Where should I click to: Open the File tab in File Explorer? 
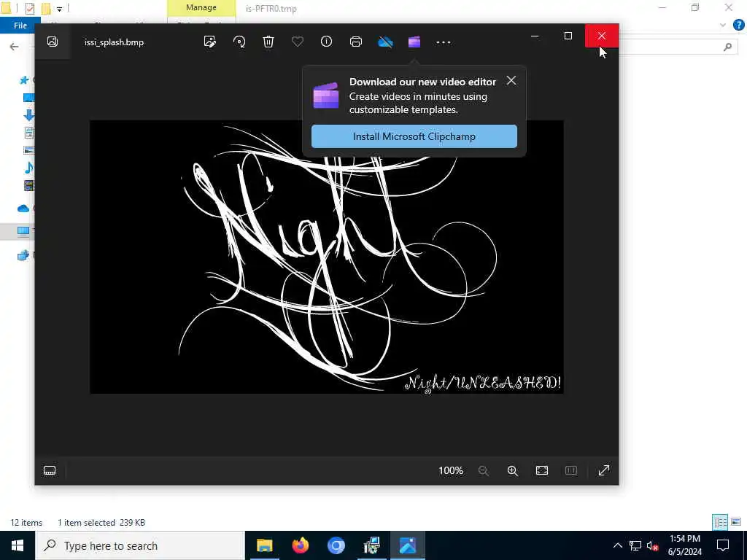pyautogui.click(x=20, y=26)
